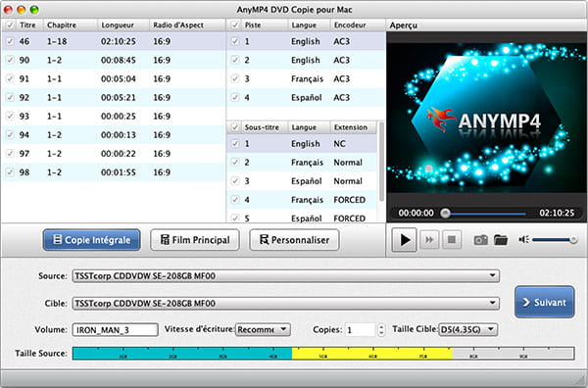Open the Cible target dropdown

tap(285, 304)
